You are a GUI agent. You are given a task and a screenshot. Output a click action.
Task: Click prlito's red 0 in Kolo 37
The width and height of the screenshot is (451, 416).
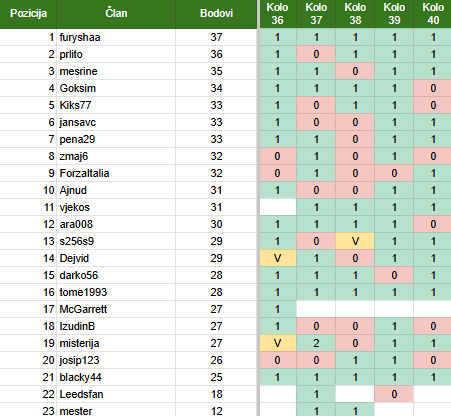[316, 54]
